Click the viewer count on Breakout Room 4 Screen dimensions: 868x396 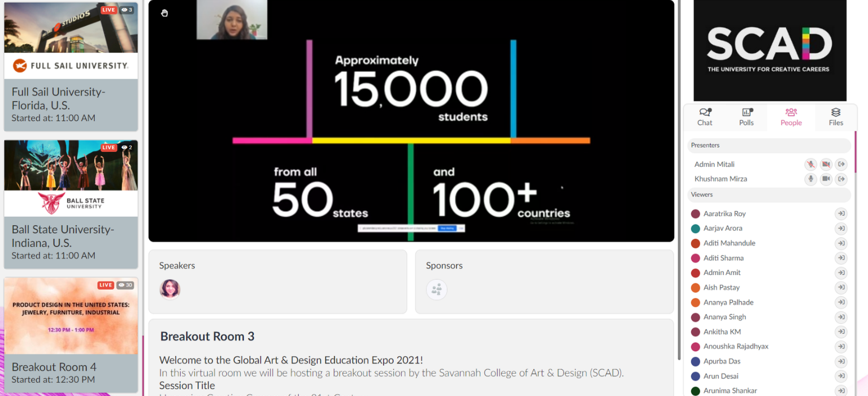tap(125, 285)
